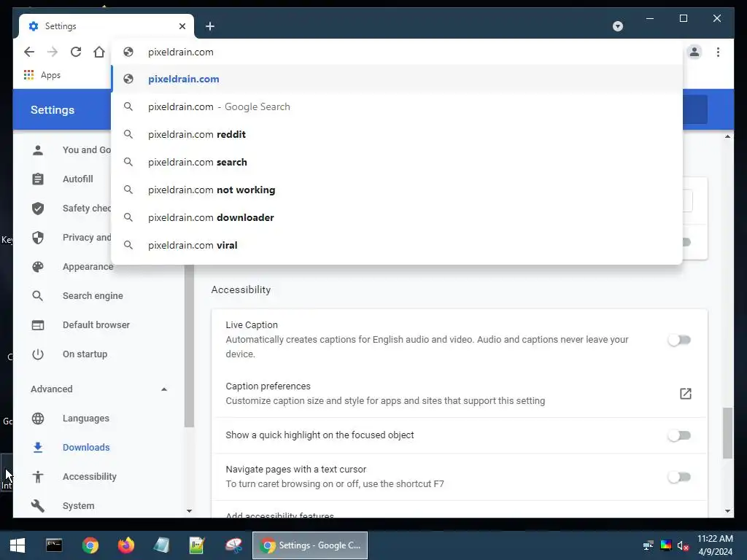The width and height of the screenshot is (747, 560).
Task: Select the Settings tab
Action: [x=107, y=26]
